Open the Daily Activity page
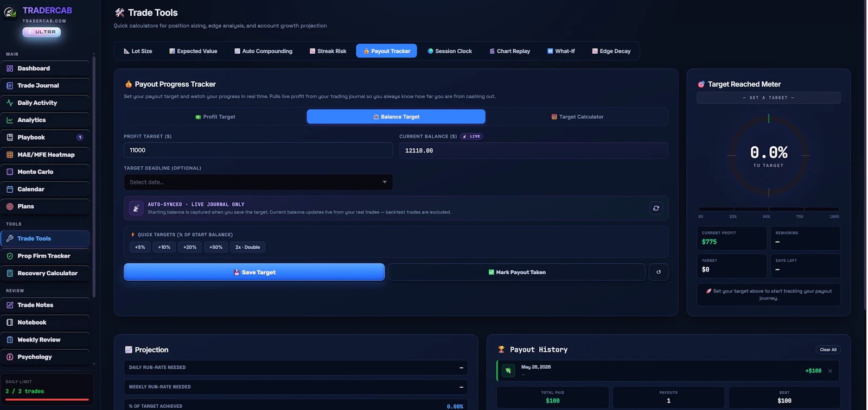The height and width of the screenshot is (410, 868). [45, 103]
